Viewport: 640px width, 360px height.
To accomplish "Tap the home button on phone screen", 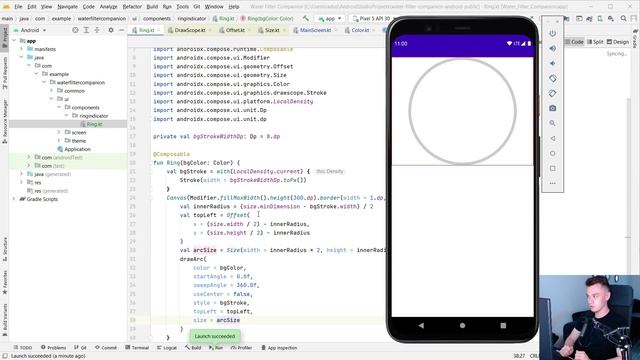I will coord(462,325).
